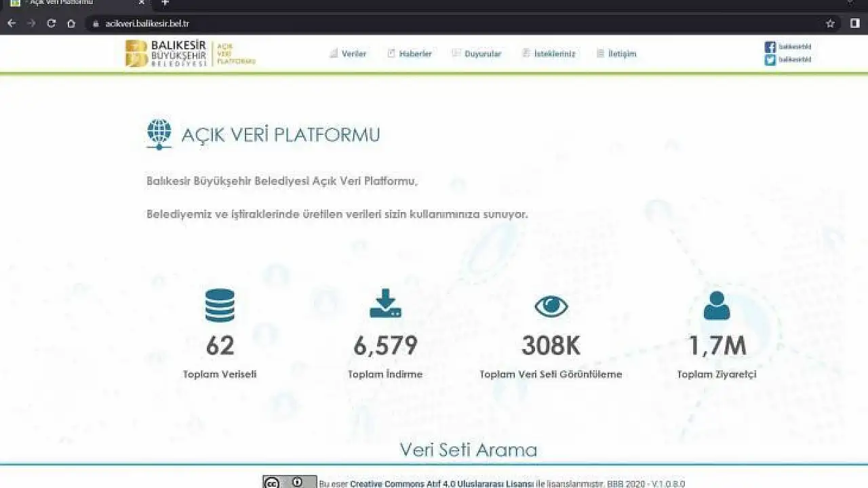Close the Açık Veri Platformu tab
Image resolution: width=868 pixels, height=488 pixels.
tap(142, 3)
